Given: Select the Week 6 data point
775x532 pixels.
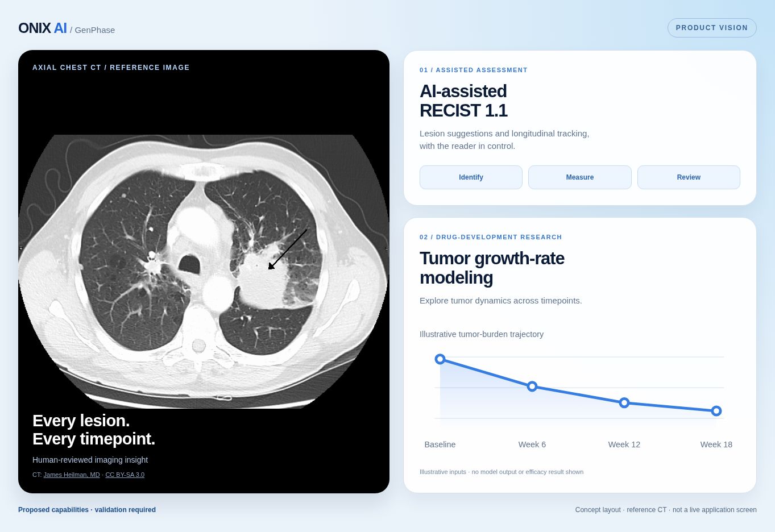Looking at the screenshot, I should coord(532,386).
